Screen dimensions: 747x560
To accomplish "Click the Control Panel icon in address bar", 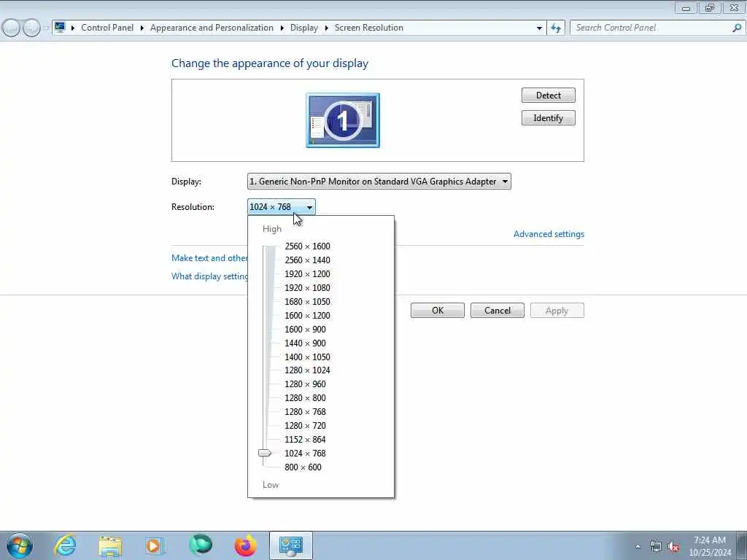I will point(60,27).
